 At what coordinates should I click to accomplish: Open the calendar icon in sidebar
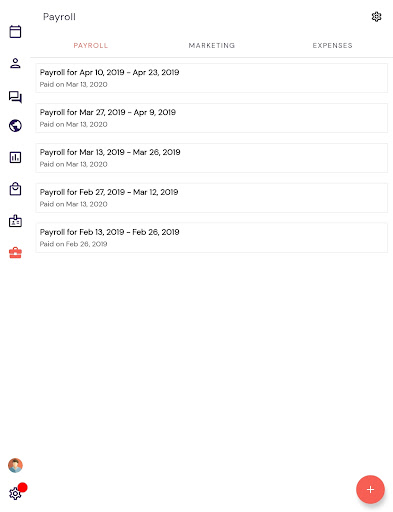[15, 32]
